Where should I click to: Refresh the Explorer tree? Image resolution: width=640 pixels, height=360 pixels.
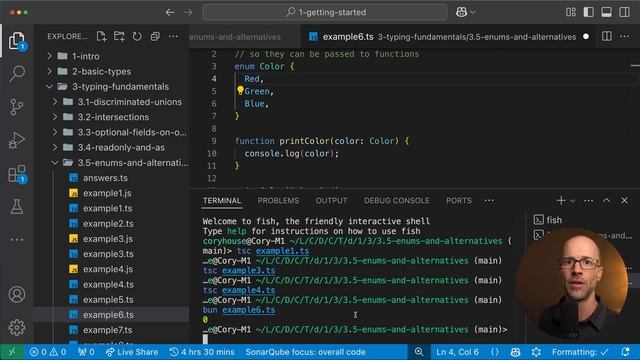click(137, 36)
